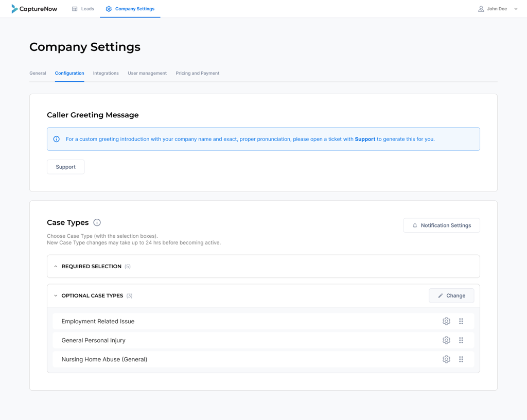Screen dimensions: 527x420
Task: Select the Configuration tab
Action: (69, 73)
